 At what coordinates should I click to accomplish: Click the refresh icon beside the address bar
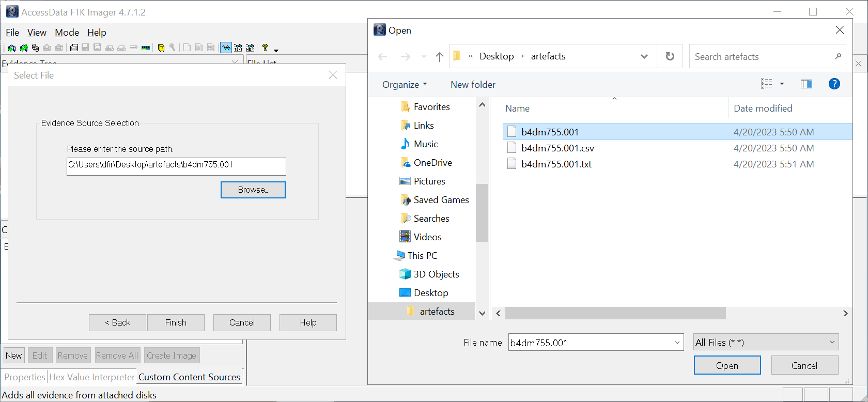[670, 56]
